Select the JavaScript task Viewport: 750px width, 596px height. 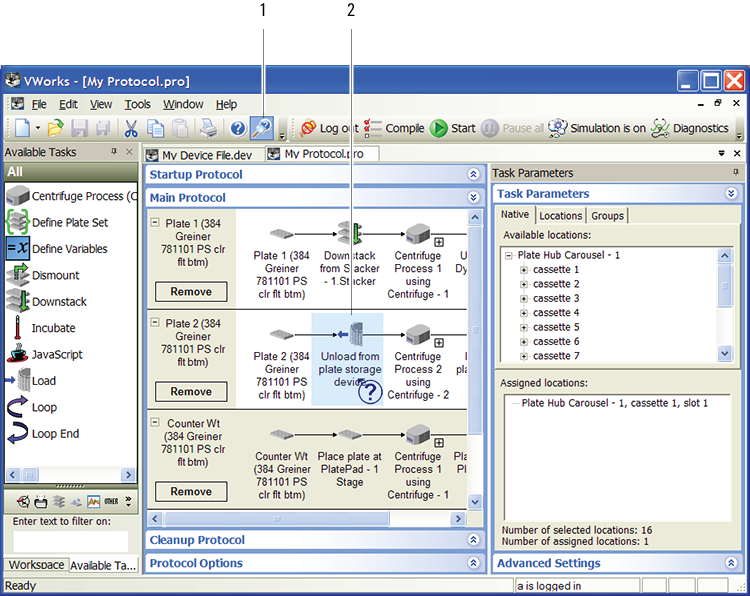tap(45, 354)
